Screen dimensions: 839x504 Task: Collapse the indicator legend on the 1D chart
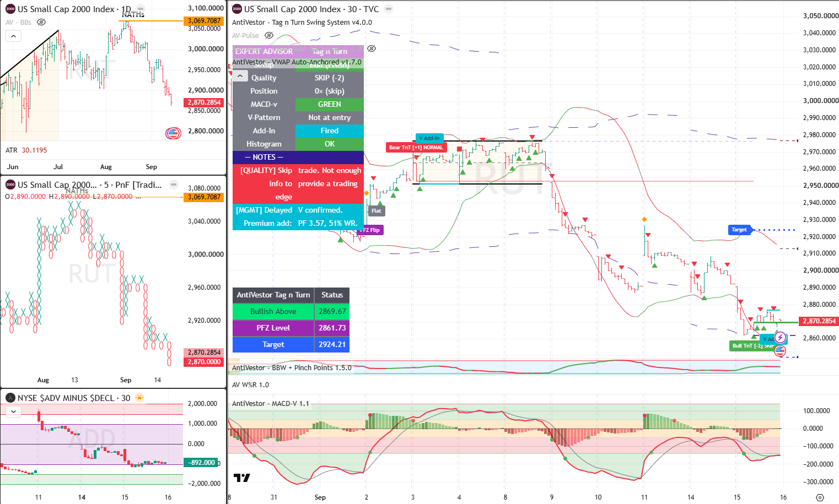13,36
